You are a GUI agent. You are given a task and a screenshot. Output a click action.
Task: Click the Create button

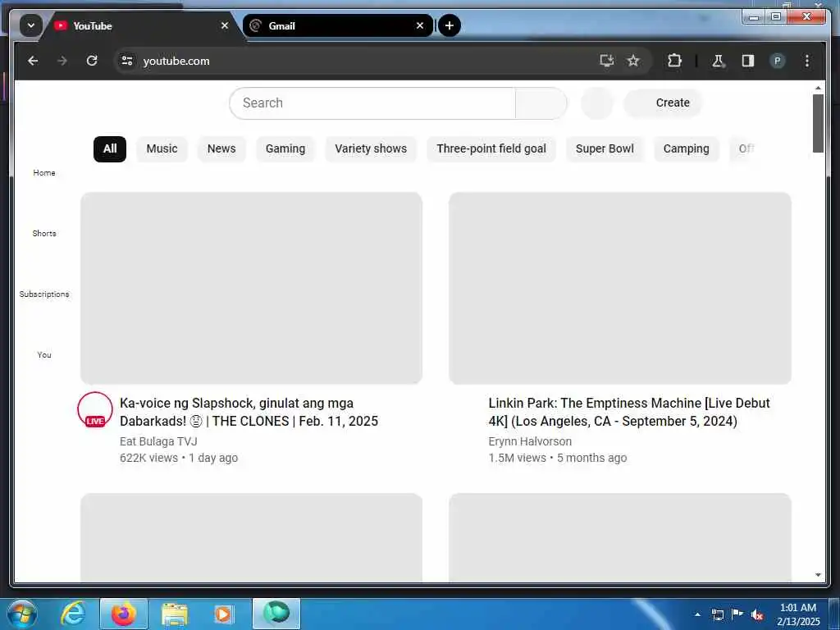[663, 103]
